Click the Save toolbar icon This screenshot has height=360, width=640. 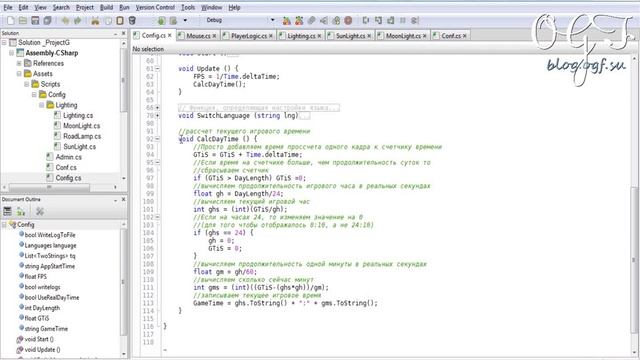coord(36,20)
